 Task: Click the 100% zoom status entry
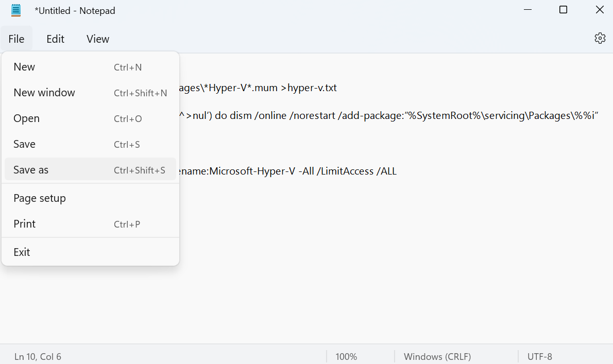pos(346,357)
